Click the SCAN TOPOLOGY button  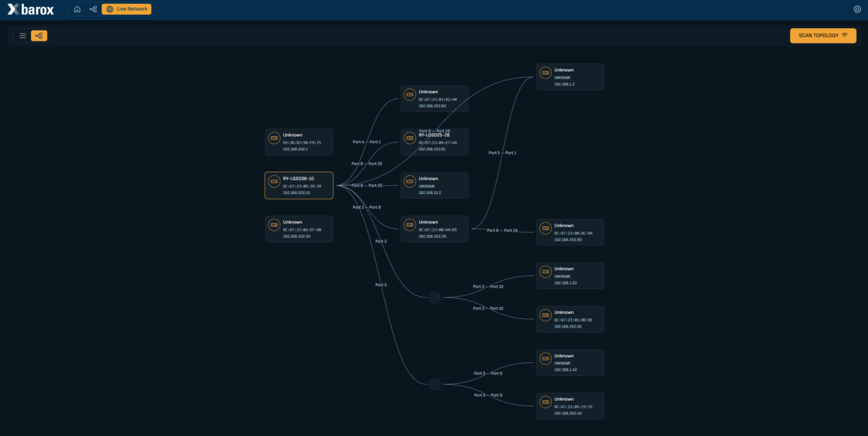(823, 35)
